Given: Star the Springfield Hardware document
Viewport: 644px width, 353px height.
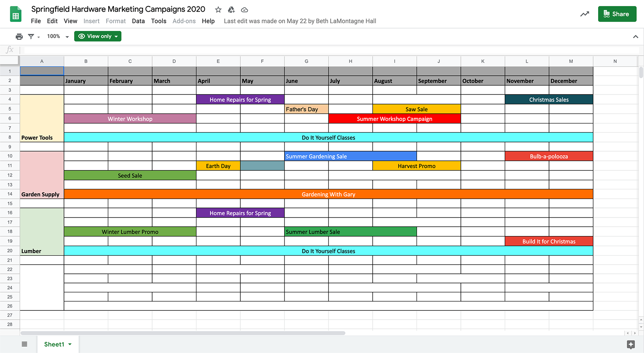Looking at the screenshot, I should tap(218, 10).
